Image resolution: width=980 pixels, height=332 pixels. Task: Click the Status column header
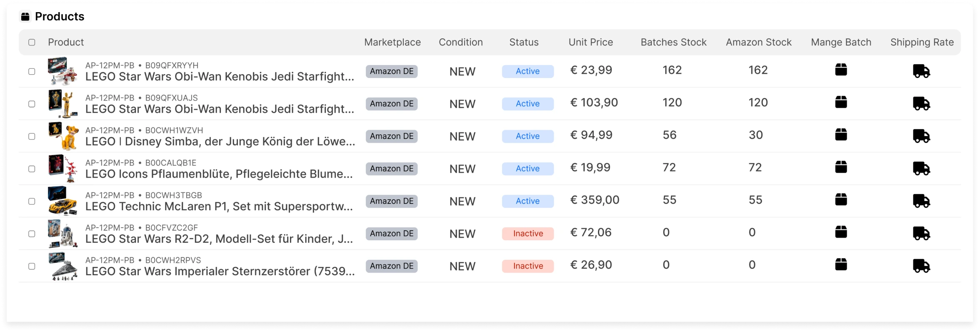click(x=524, y=42)
